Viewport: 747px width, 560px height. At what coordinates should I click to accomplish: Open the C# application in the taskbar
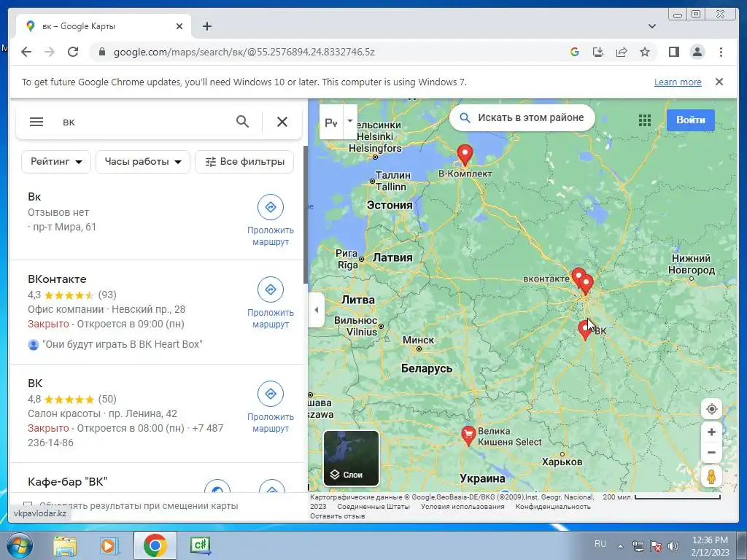point(200,545)
